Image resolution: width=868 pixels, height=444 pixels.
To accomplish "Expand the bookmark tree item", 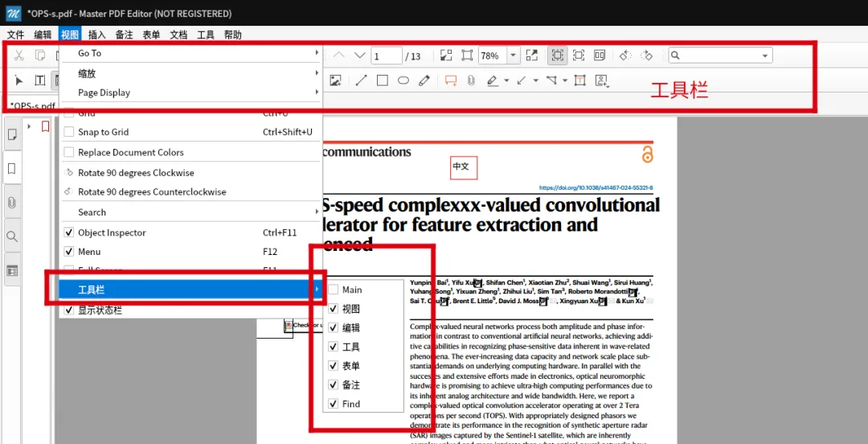I will point(29,127).
